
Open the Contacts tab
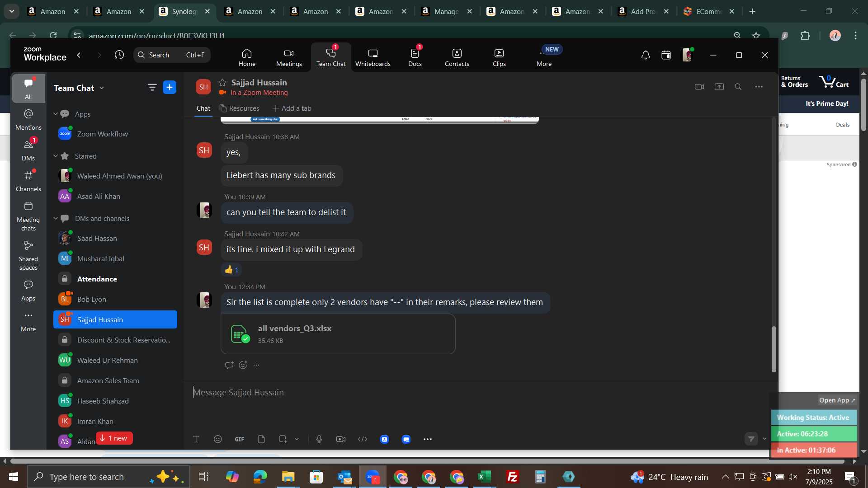pos(457,57)
